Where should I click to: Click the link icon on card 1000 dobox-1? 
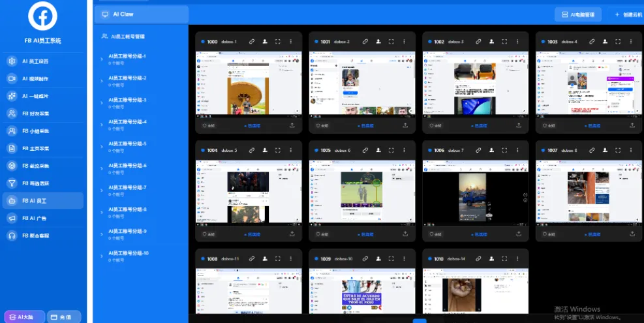[252, 42]
